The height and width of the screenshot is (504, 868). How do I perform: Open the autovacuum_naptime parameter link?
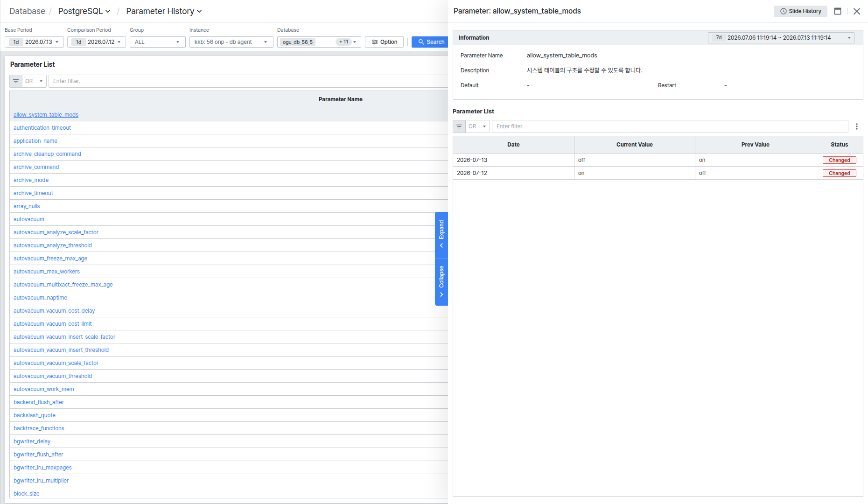[40, 298]
